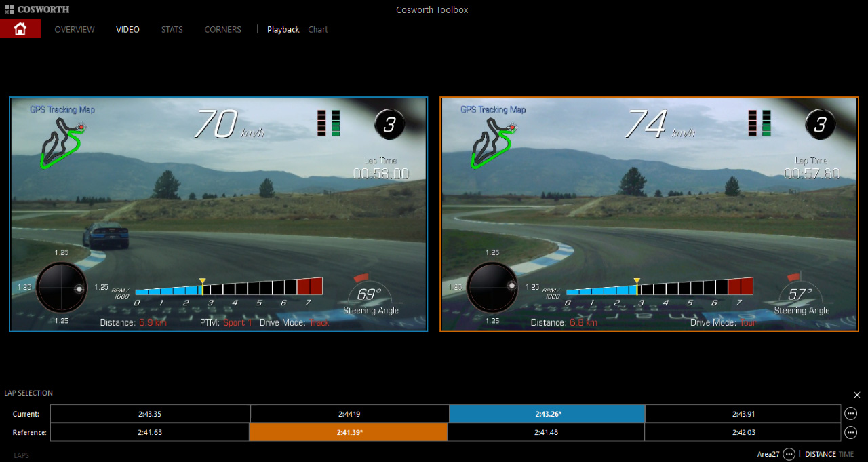Toggle the LAPS panel label
Image resolution: width=868 pixels, height=462 pixels.
click(x=21, y=455)
